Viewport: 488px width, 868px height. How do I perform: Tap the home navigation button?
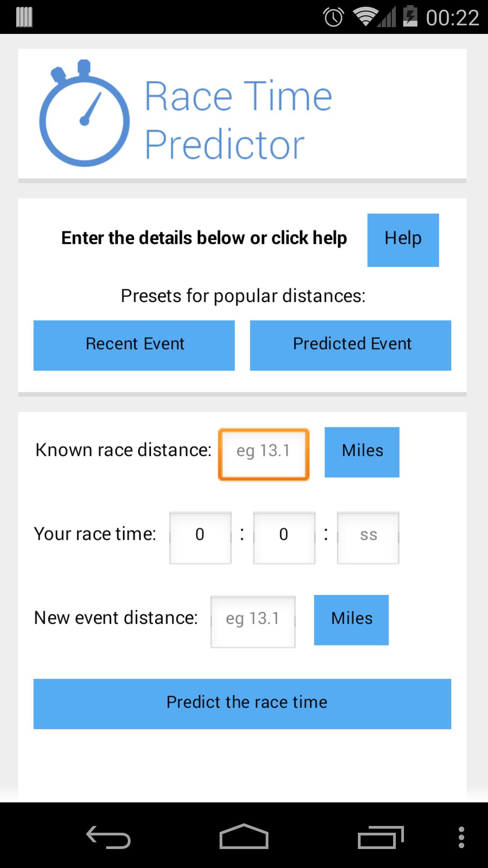tap(244, 836)
